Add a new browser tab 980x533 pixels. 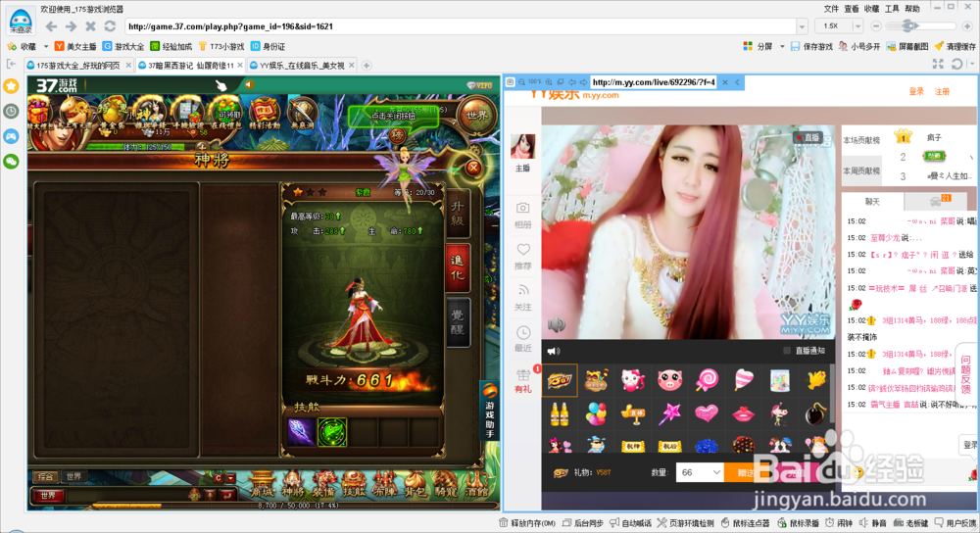[367, 65]
